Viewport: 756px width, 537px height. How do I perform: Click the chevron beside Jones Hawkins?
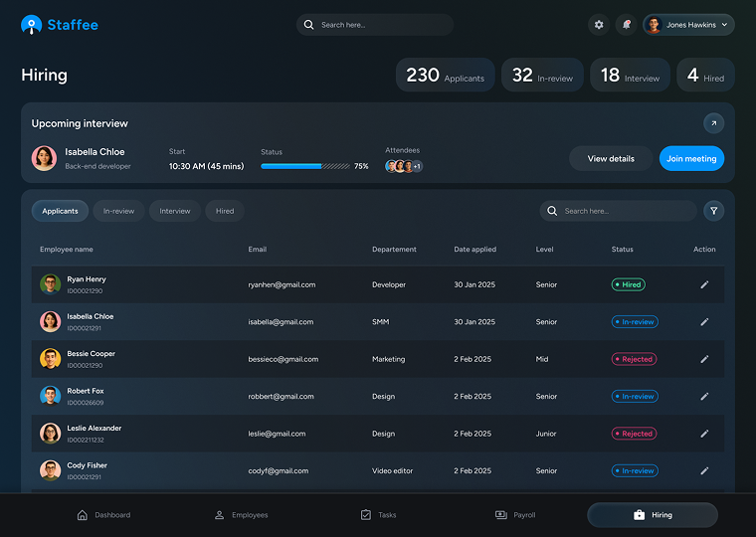point(724,25)
